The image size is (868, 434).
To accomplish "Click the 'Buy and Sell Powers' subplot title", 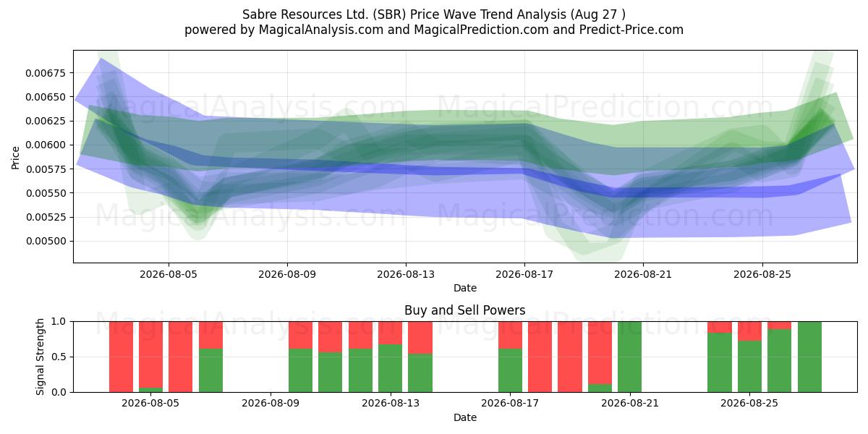I will point(465,310).
